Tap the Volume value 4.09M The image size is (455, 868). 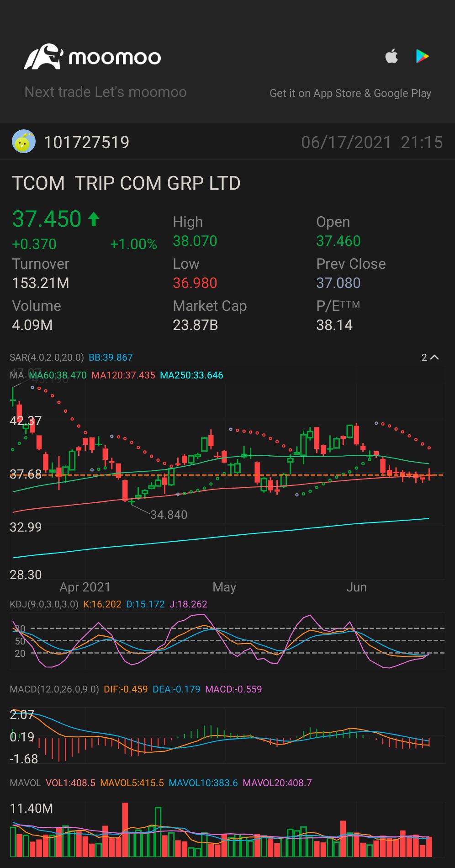click(32, 325)
